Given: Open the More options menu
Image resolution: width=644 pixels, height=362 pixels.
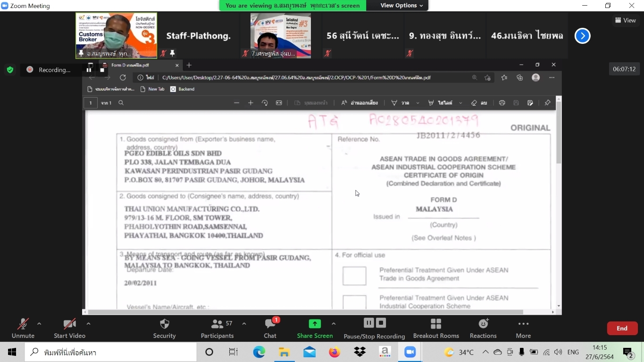Looking at the screenshot, I should coord(523,329).
